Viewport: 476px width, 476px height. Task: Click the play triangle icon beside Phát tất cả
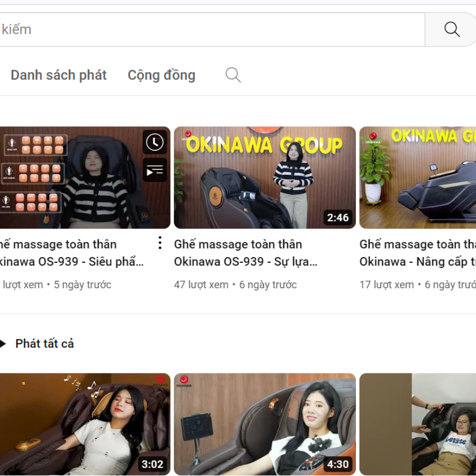coord(3,344)
